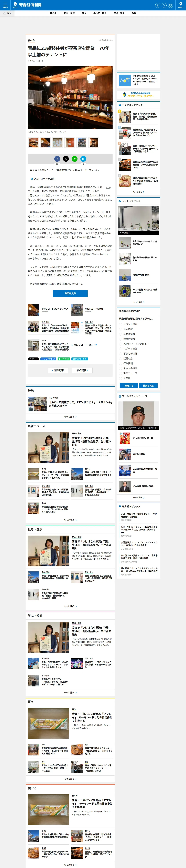The height and width of the screenshot is (868, 186).
Task: Open the AREAS map pin icon
Action: point(181,5)
